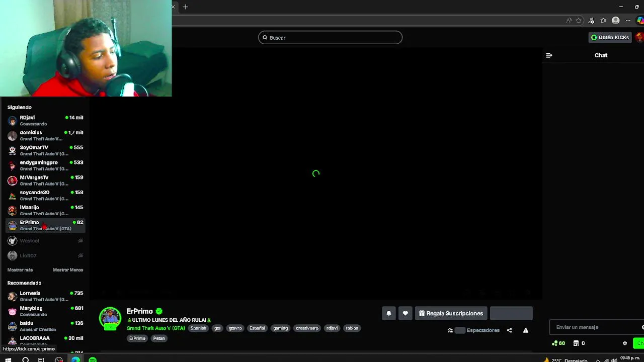Open iMaarijo channel

45,210
